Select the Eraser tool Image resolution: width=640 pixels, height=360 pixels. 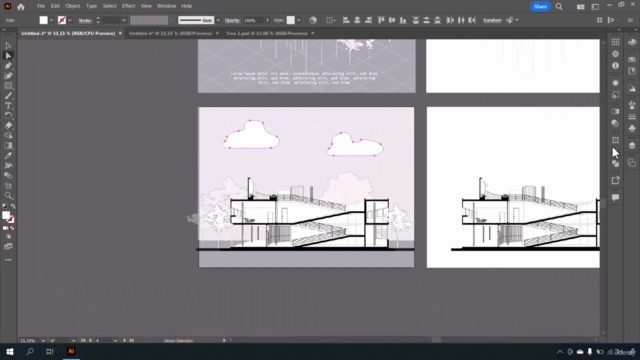(8, 126)
